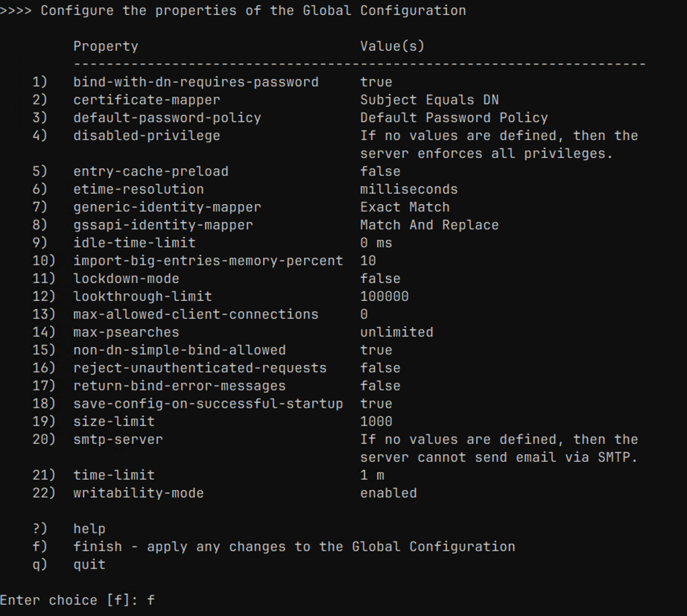Click the bind-with-dn-requires-password property
This screenshot has width=687, height=616.
[195, 82]
